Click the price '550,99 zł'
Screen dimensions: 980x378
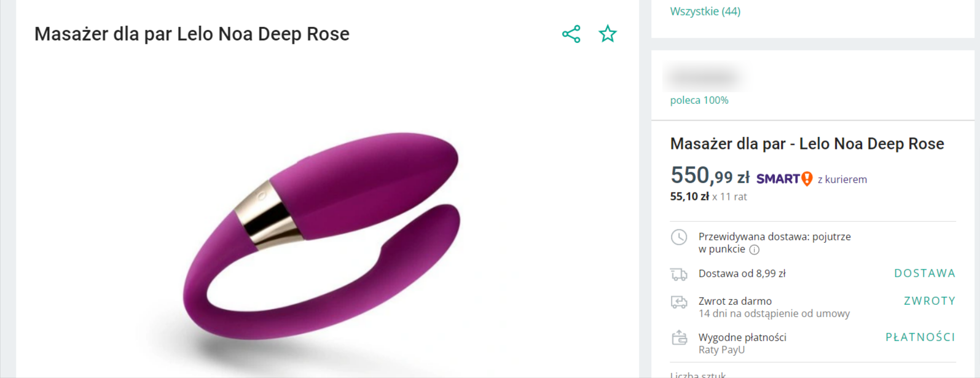pos(710,176)
